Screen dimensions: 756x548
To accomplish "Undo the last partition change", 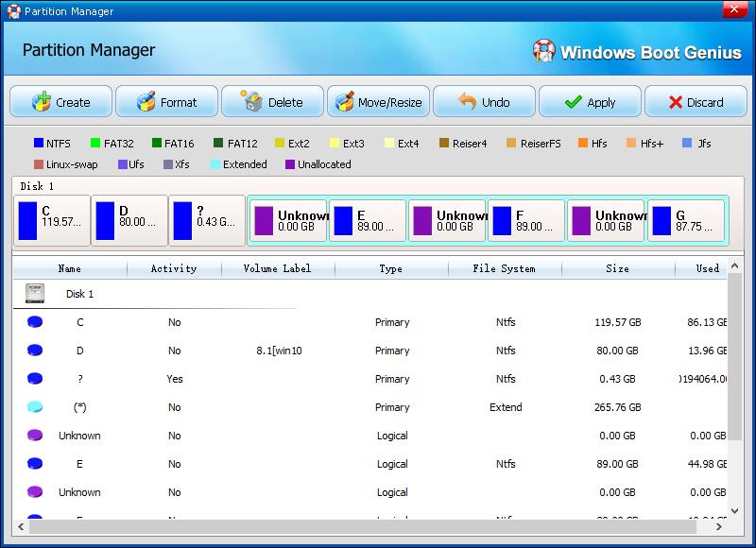I will pos(484,102).
